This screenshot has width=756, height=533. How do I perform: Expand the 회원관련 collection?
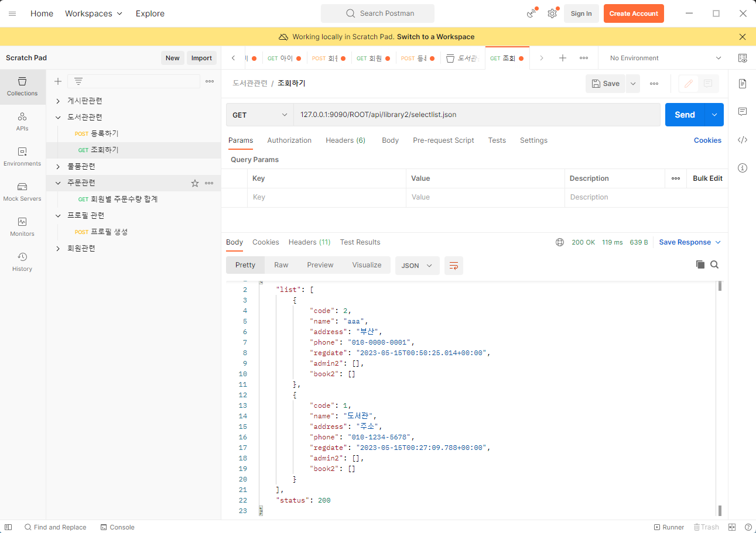58,249
